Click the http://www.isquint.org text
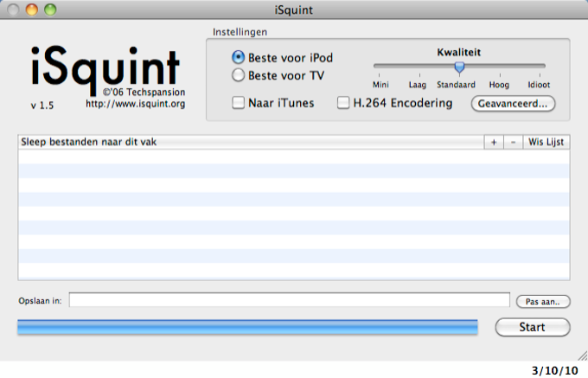Screen dimensions: 588x378 tap(136, 104)
